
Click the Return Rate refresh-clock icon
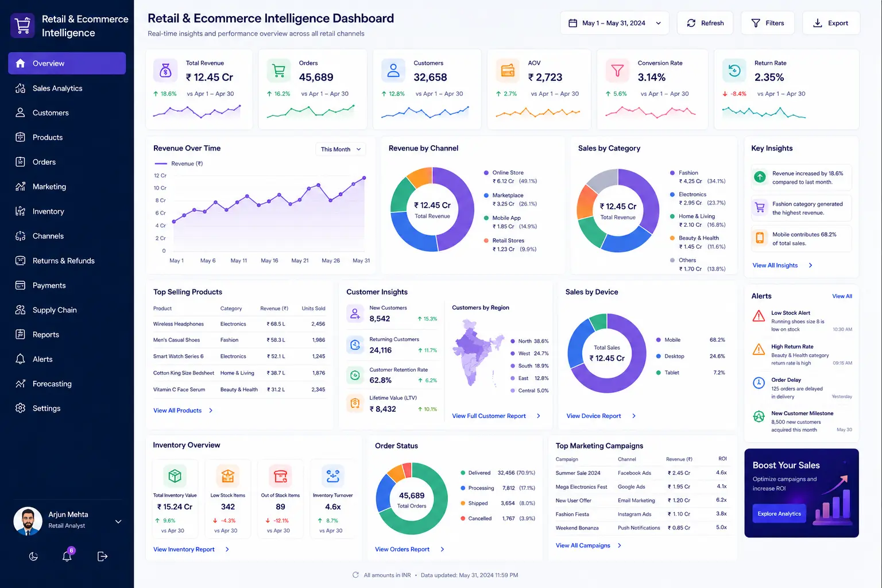[734, 71]
